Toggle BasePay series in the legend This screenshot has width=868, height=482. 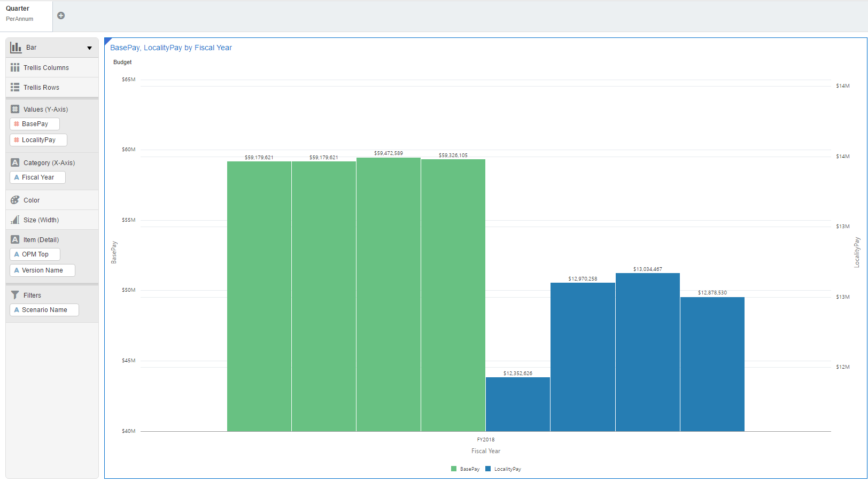(466, 469)
